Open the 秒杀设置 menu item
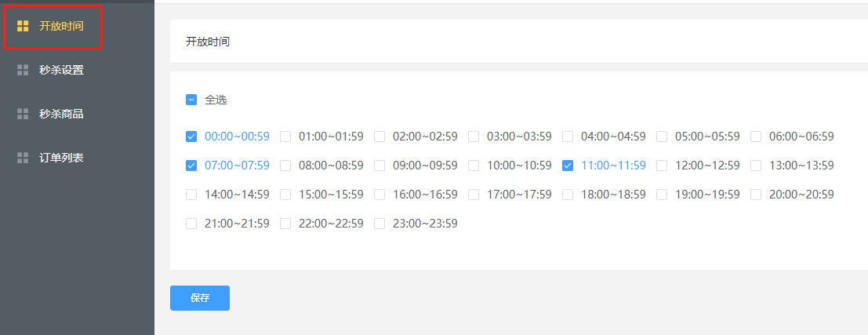The width and height of the screenshot is (868, 335). (x=61, y=71)
